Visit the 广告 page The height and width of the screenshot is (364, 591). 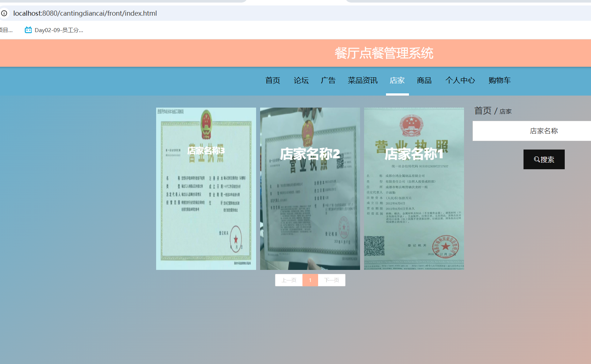tap(328, 80)
